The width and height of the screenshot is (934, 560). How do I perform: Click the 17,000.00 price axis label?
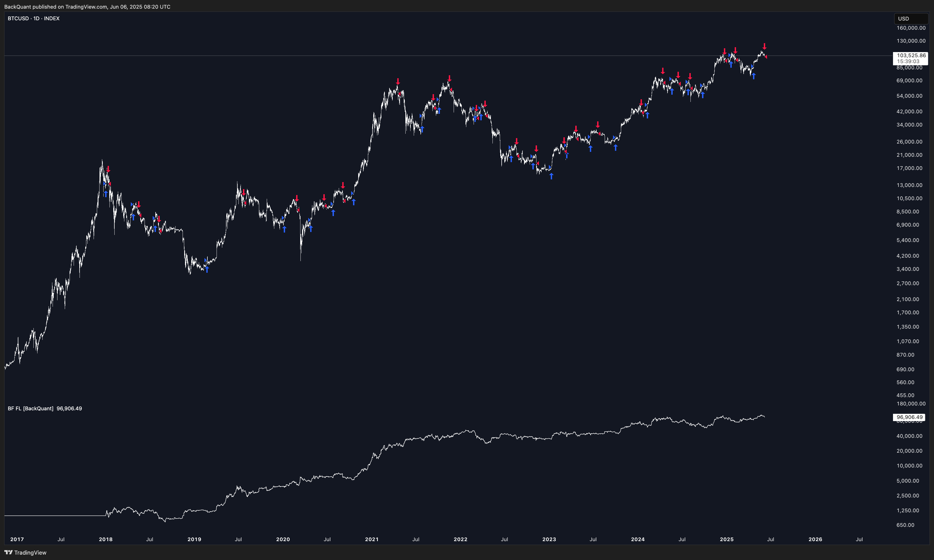pos(909,168)
